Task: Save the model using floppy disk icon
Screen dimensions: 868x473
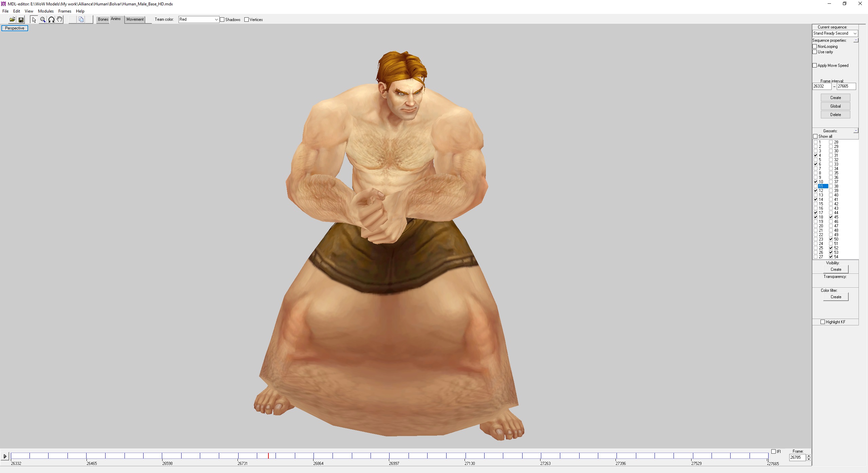Action: tap(21, 20)
